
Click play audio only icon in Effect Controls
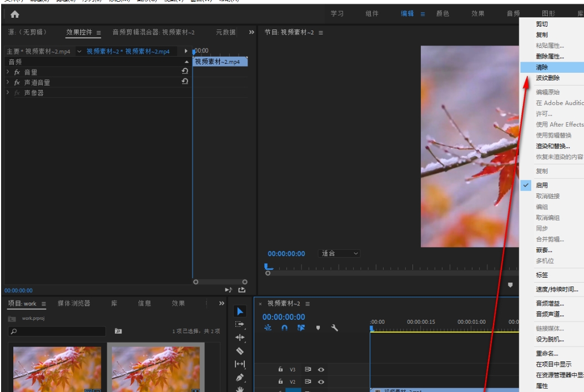click(228, 289)
